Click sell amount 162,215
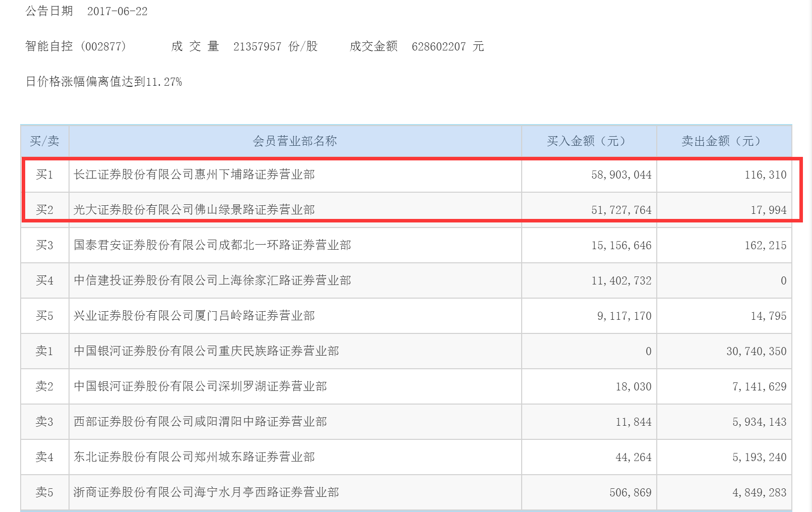This screenshot has width=812, height=512. (766, 245)
